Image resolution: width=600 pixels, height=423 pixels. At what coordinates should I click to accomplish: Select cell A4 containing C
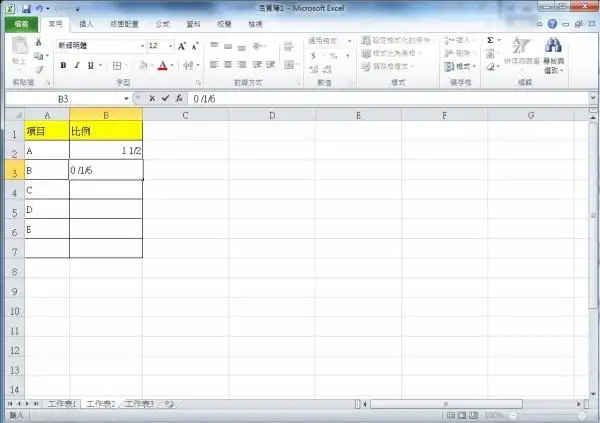point(47,190)
